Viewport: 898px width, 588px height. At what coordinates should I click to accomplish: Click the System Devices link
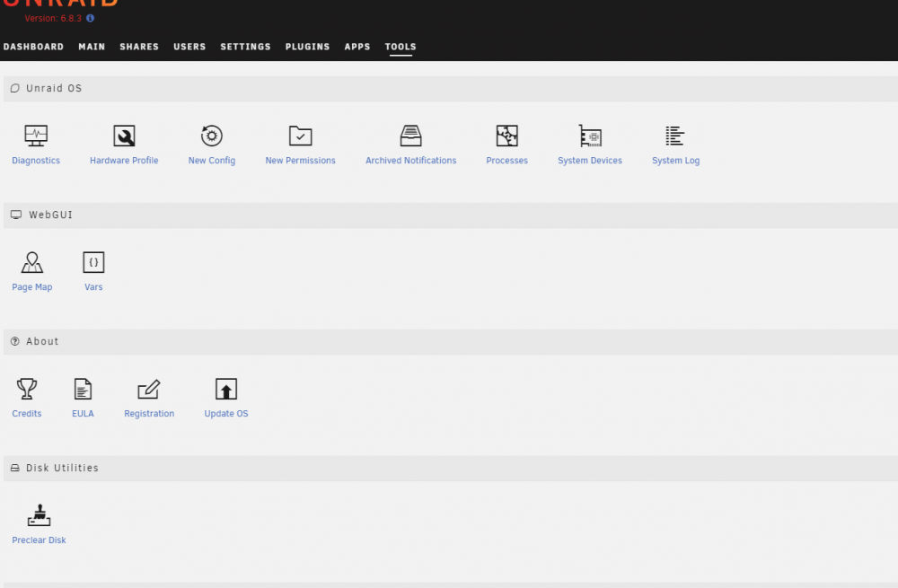(x=590, y=161)
